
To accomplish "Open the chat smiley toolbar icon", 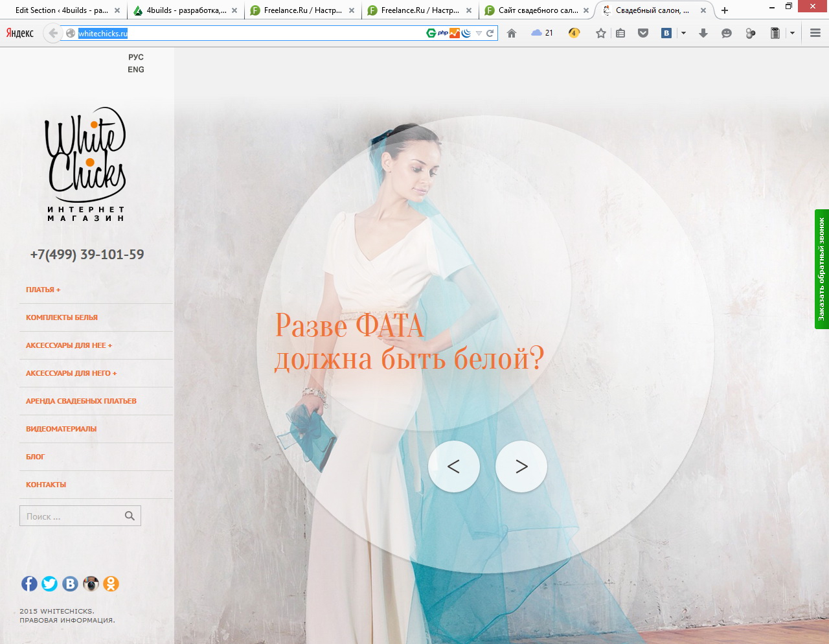I will coord(726,33).
